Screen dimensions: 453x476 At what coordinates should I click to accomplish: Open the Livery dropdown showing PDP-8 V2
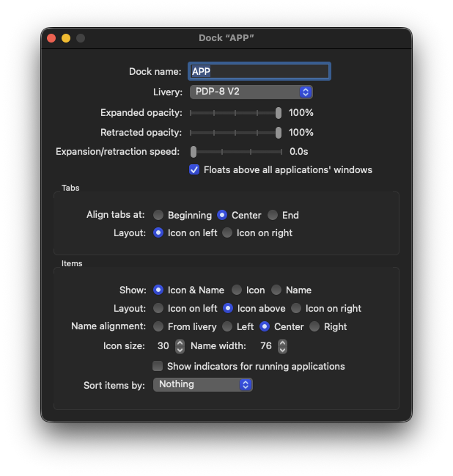click(x=251, y=92)
